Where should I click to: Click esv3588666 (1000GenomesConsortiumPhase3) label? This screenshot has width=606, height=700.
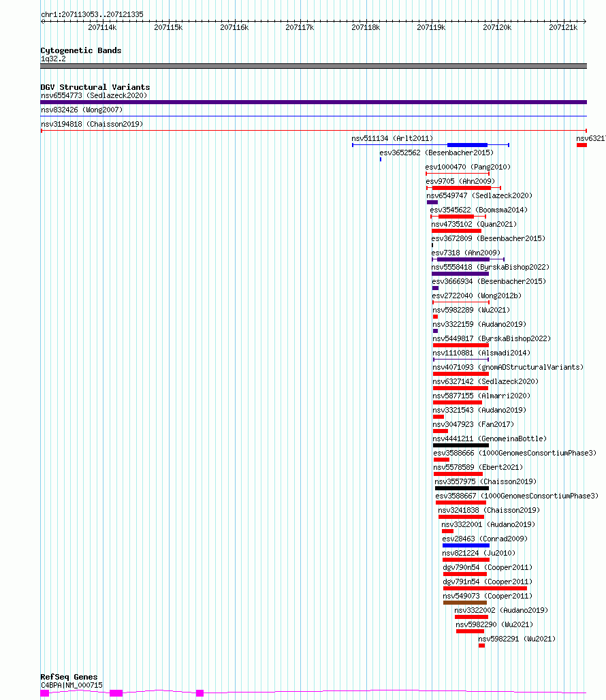pyautogui.click(x=515, y=453)
